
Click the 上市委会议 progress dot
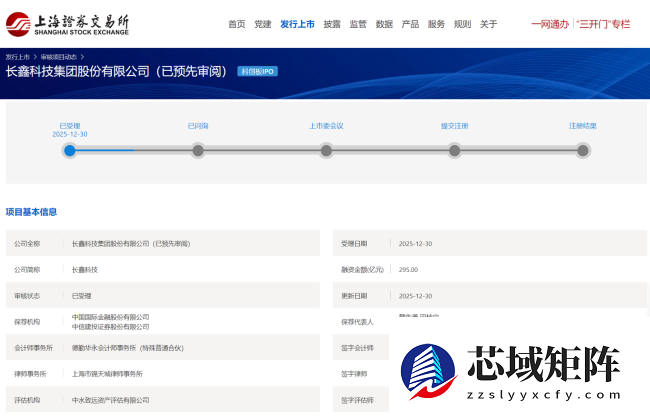pyautogui.click(x=326, y=150)
